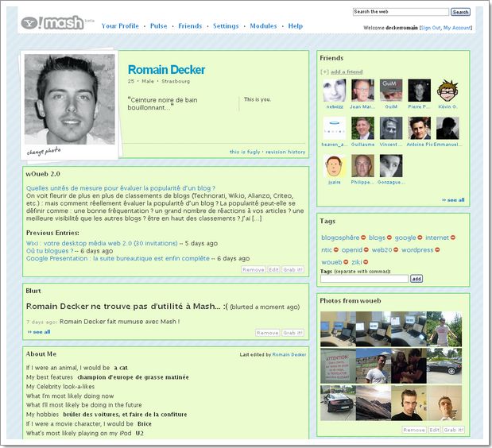
Task: Remove the blogosphère tag via red icon
Action: coord(363,238)
